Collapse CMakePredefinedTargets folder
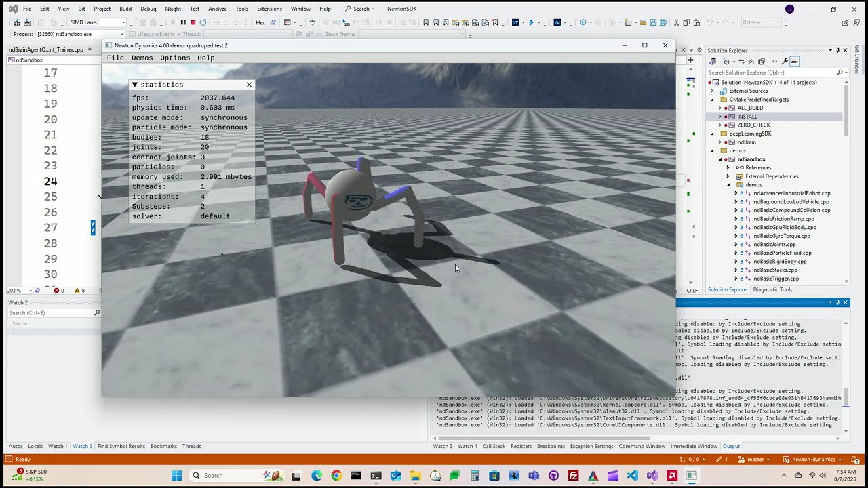This screenshot has height=488, width=868. (x=712, y=100)
